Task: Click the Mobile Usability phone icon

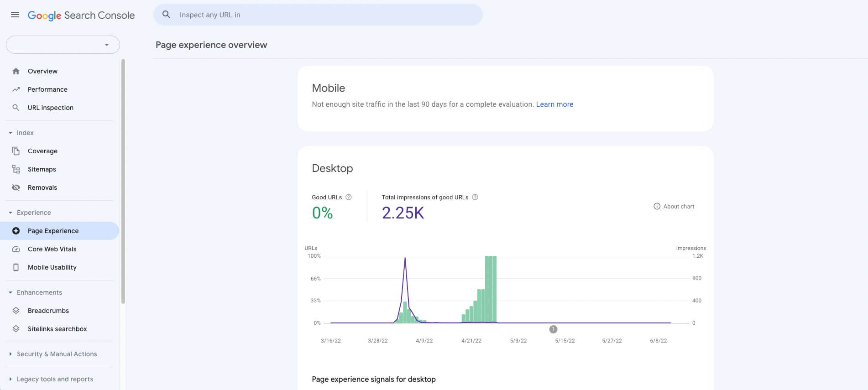Action: (x=16, y=267)
